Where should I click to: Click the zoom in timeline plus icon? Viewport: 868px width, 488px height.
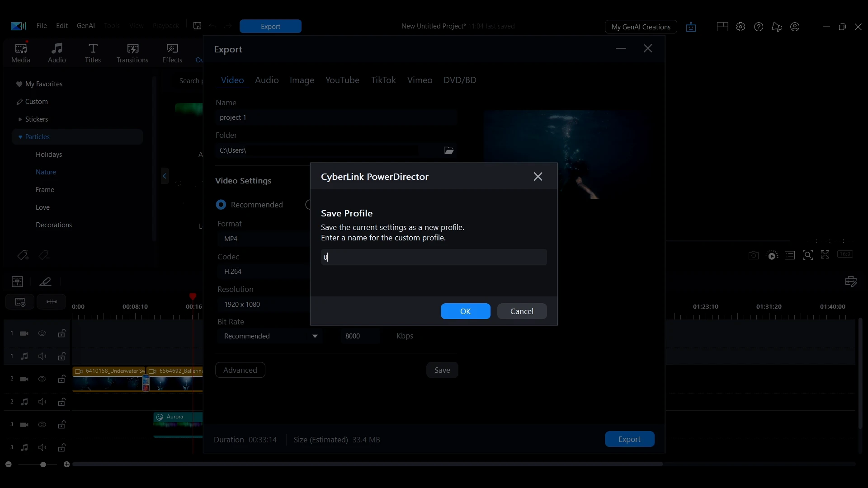tap(66, 465)
